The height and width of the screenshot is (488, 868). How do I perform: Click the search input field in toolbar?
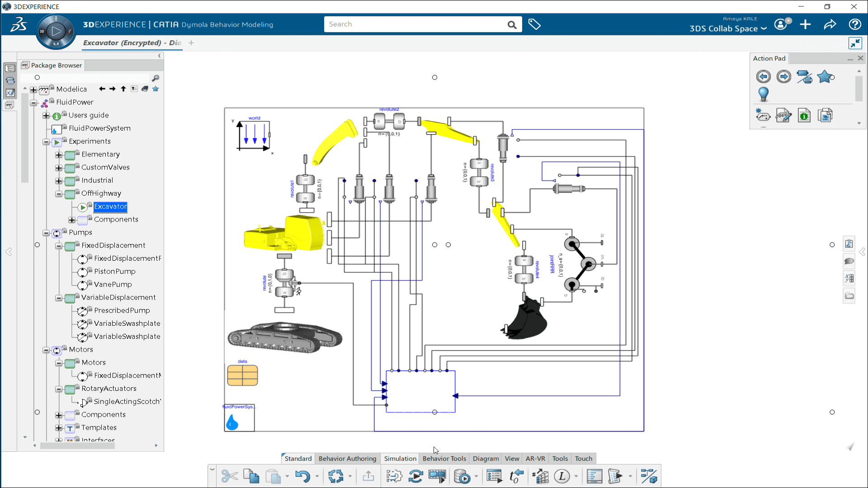coord(417,24)
